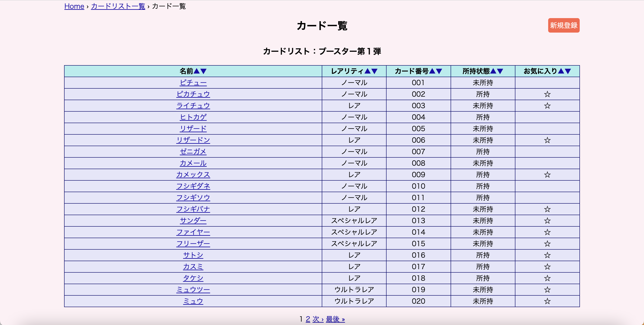Sort card number descending arrow

click(439, 71)
